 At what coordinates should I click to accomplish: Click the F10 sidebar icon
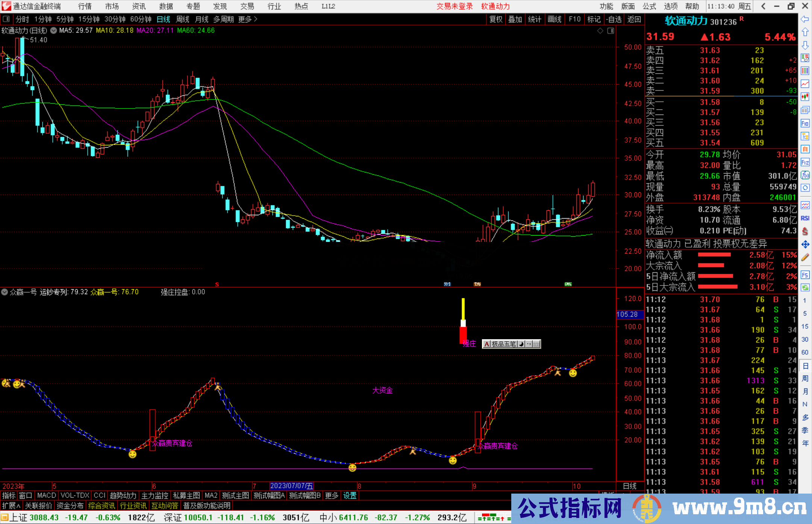pyautogui.click(x=805, y=123)
